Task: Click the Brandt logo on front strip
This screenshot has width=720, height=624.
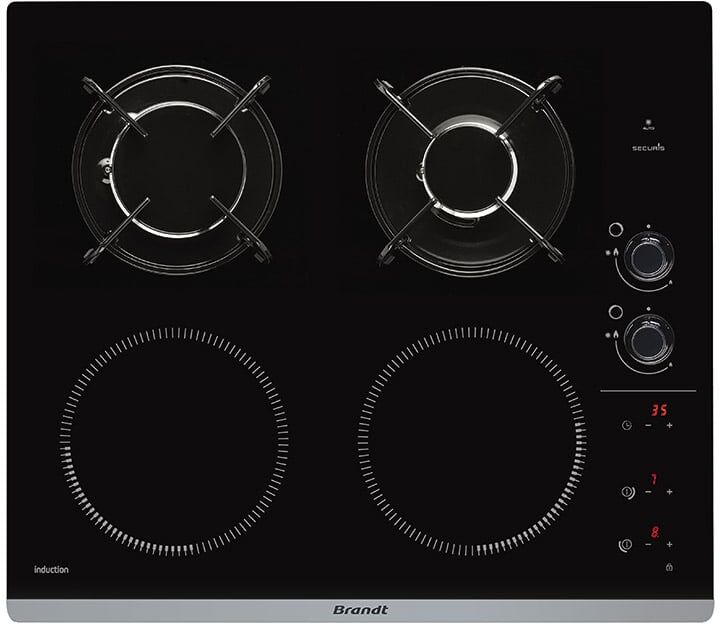Action: point(358,609)
